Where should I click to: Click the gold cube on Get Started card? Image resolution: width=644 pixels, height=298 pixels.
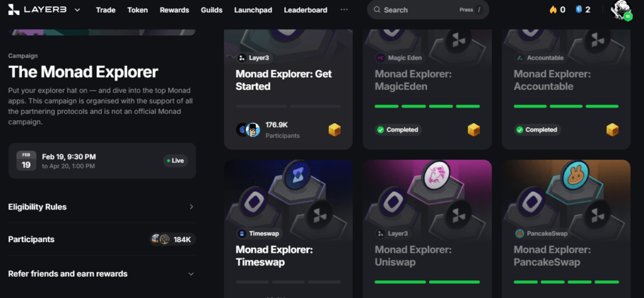point(335,130)
